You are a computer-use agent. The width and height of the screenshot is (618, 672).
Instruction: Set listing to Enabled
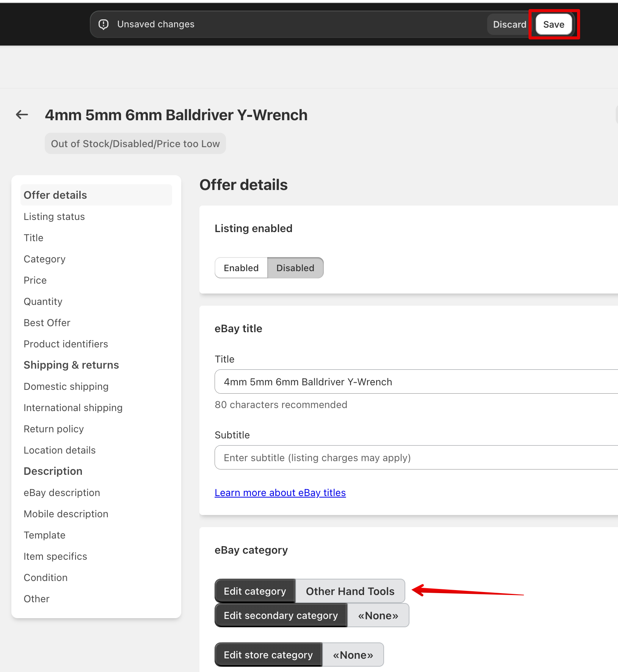(241, 268)
